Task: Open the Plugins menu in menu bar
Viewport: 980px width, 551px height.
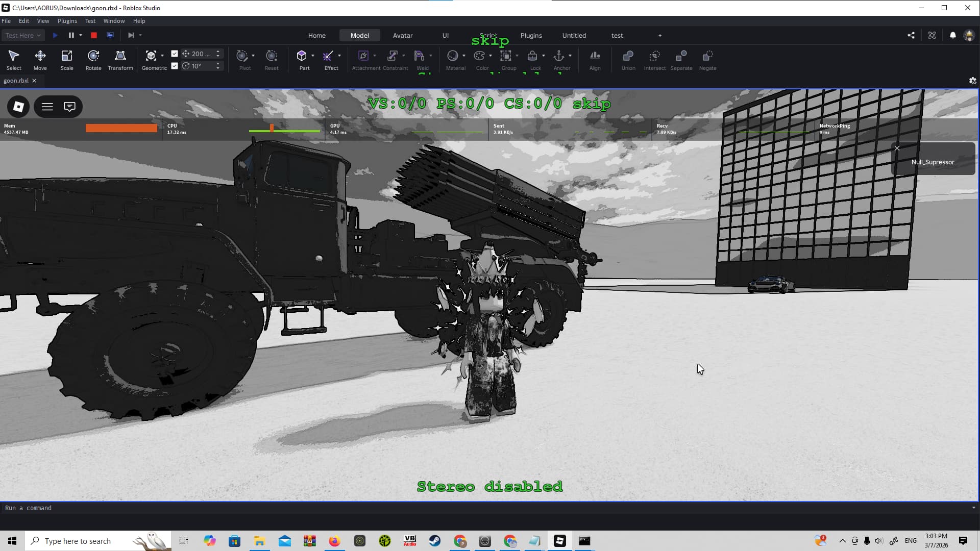Action: coord(67,21)
